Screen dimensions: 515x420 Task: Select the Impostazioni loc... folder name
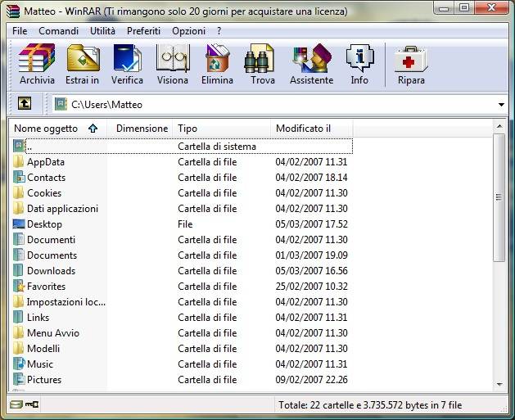coord(66,302)
